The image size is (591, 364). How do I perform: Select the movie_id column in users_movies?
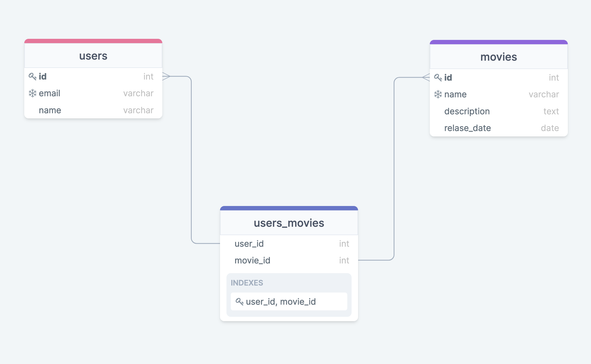(x=289, y=260)
